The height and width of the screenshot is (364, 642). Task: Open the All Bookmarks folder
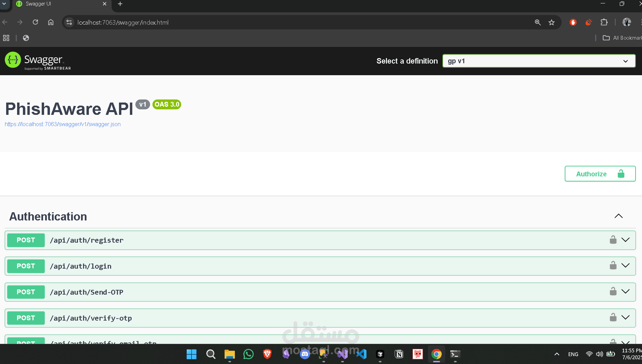622,38
